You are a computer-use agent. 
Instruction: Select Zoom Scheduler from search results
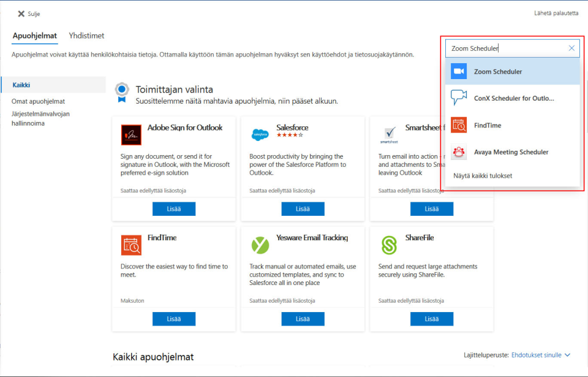513,71
